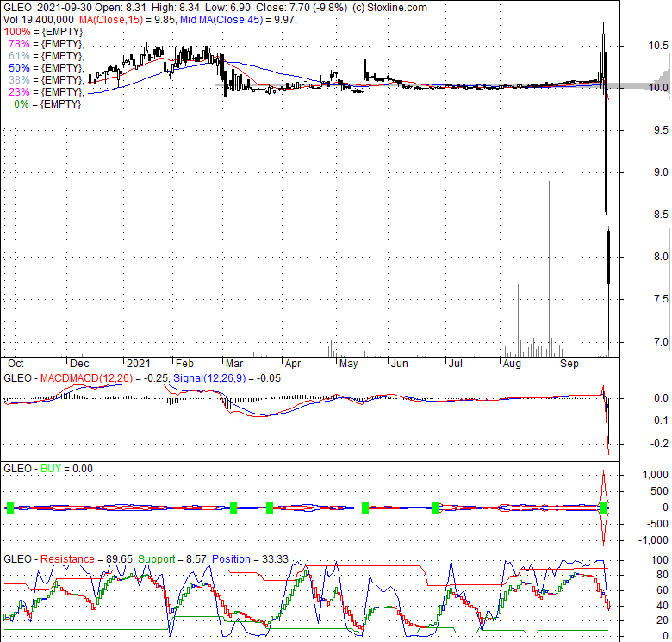Click the 'Apr' month label on time axis
Screen dimensions: 672x642
click(x=293, y=364)
